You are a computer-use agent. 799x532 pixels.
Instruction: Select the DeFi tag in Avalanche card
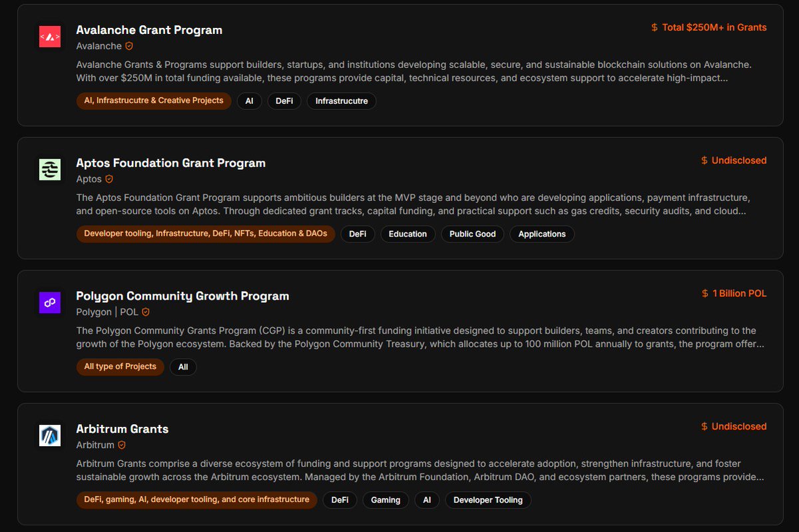tap(284, 101)
